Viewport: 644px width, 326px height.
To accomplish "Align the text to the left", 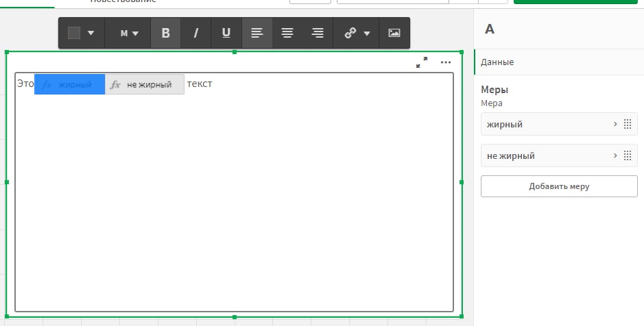I will pyautogui.click(x=257, y=33).
